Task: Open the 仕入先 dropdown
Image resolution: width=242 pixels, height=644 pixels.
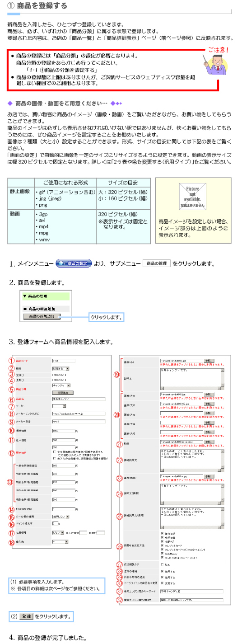Action: click(60, 542)
